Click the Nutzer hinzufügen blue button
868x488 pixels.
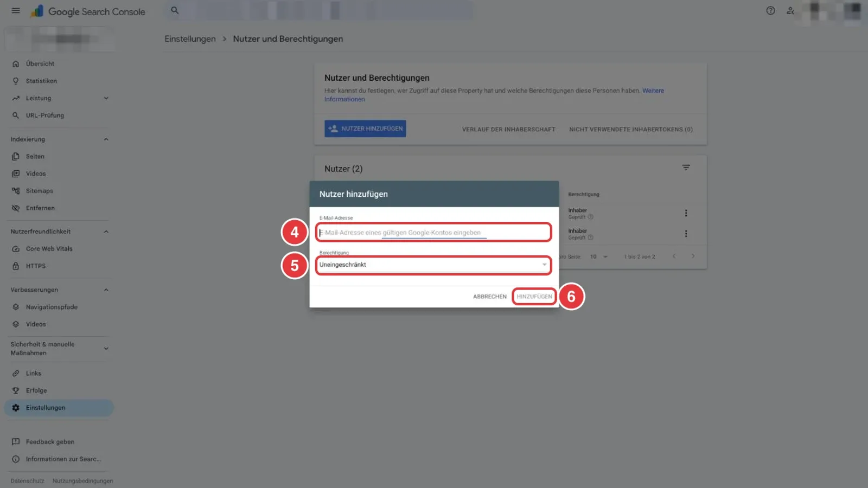click(x=365, y=129)
